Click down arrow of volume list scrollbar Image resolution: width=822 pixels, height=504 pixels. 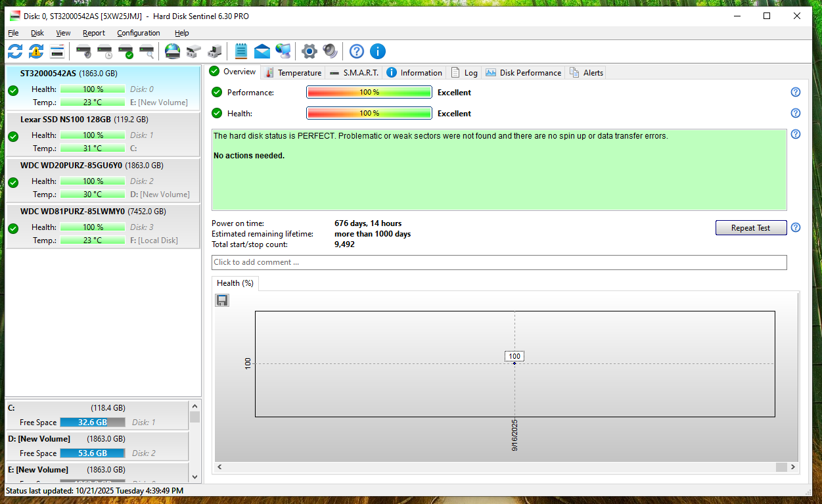pos(194,476)
